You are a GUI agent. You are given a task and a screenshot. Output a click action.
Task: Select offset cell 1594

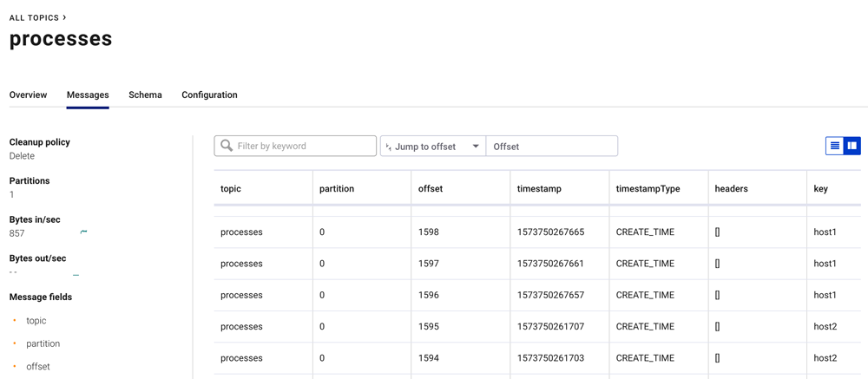[429, 358]
